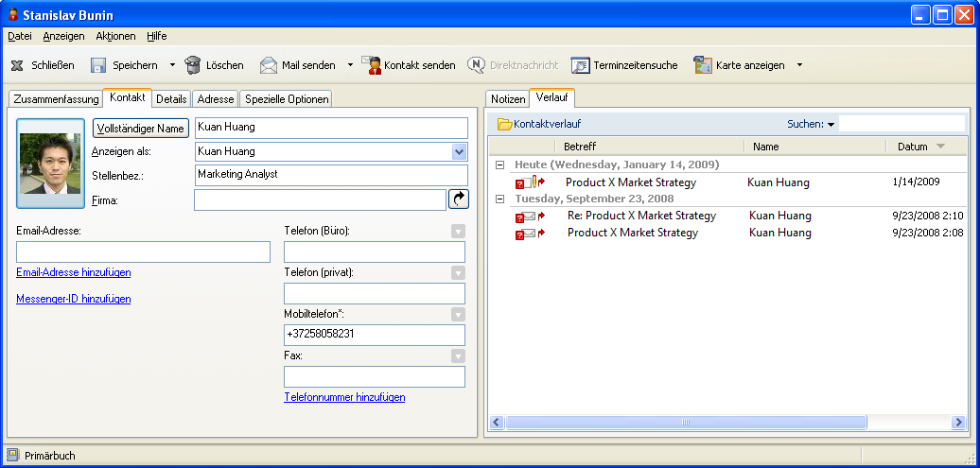
Task: Click the Löschen trash icon
Action: tap(193, 65)
